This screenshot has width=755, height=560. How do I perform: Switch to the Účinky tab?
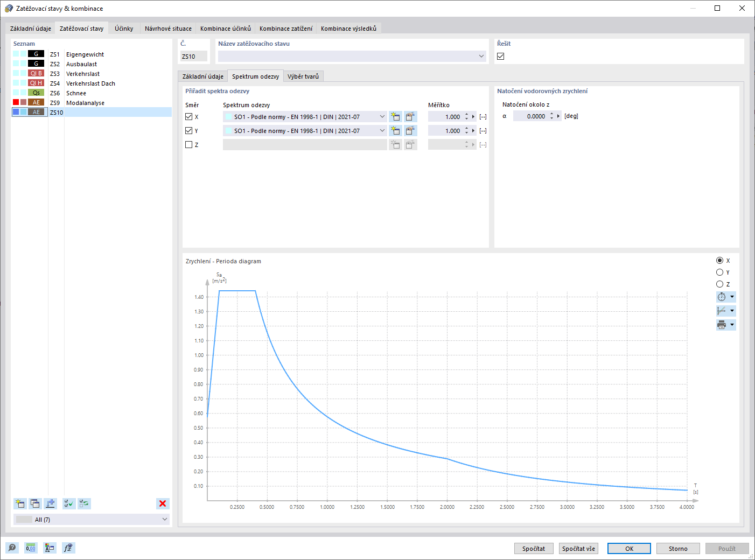124,29
